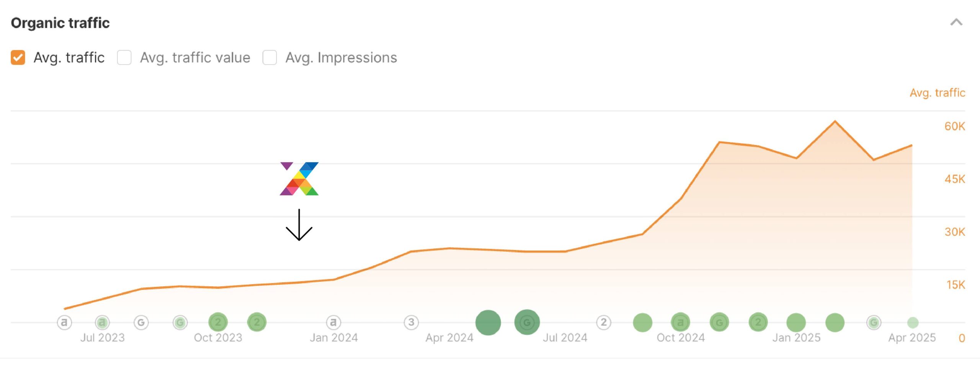Screen dimensions: 980x366
Task: Click the white 2 marker after Jul 2024
Action: pyautogui.click(x=604, y=322)
